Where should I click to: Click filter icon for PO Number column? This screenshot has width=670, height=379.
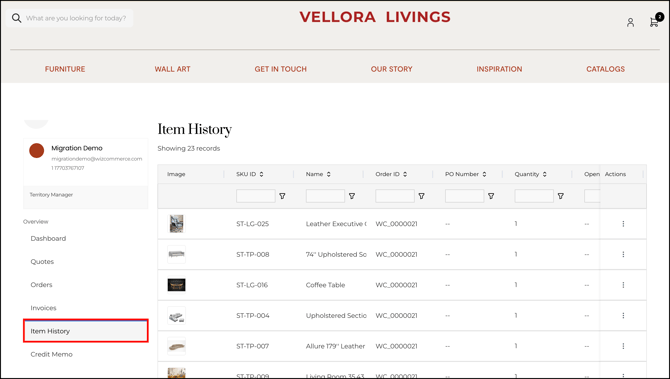[x=491, y=196]
